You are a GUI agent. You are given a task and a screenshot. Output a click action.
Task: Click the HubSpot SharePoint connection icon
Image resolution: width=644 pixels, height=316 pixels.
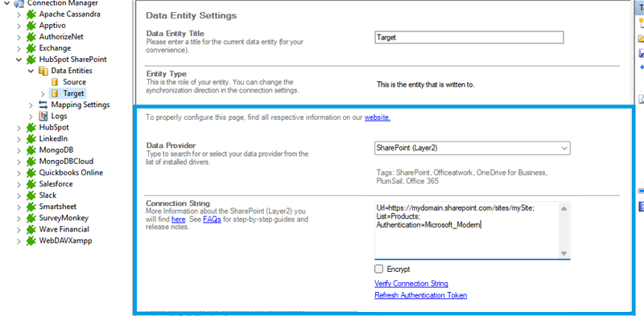[31, 59]
